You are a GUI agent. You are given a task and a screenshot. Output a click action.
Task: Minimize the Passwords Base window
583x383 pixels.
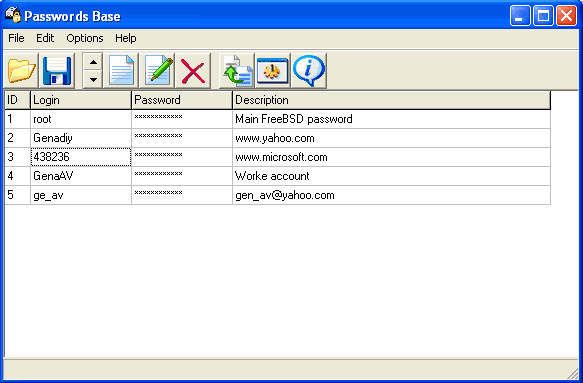(x=520, y=16)
